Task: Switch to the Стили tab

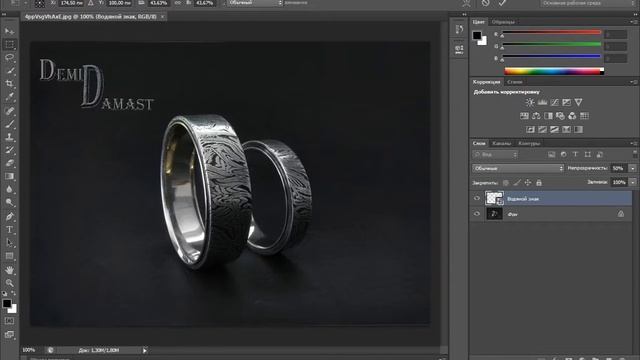Action: (x=514, y=82)
